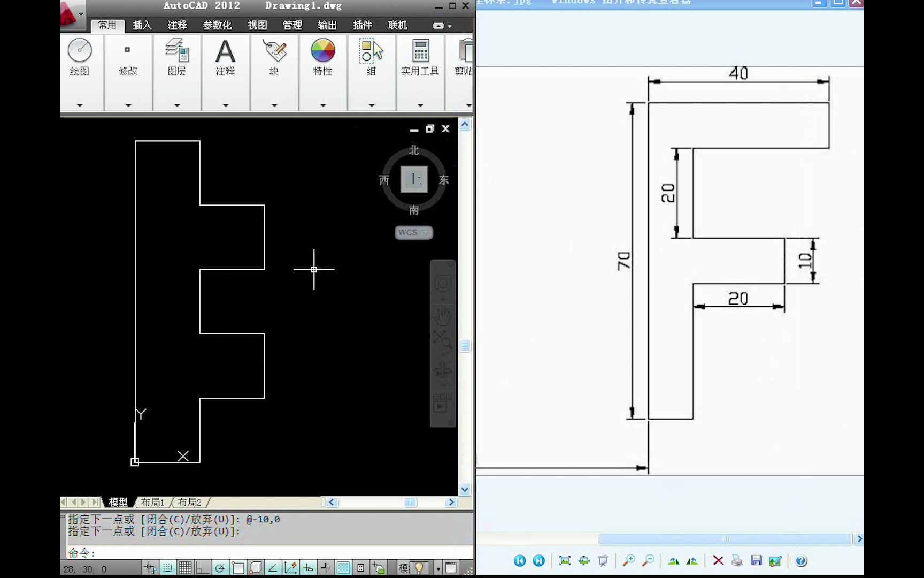The height and width of the screenshot is (578, 924).
Task: Go to next image in picture viewer
Action: [539, 560]
